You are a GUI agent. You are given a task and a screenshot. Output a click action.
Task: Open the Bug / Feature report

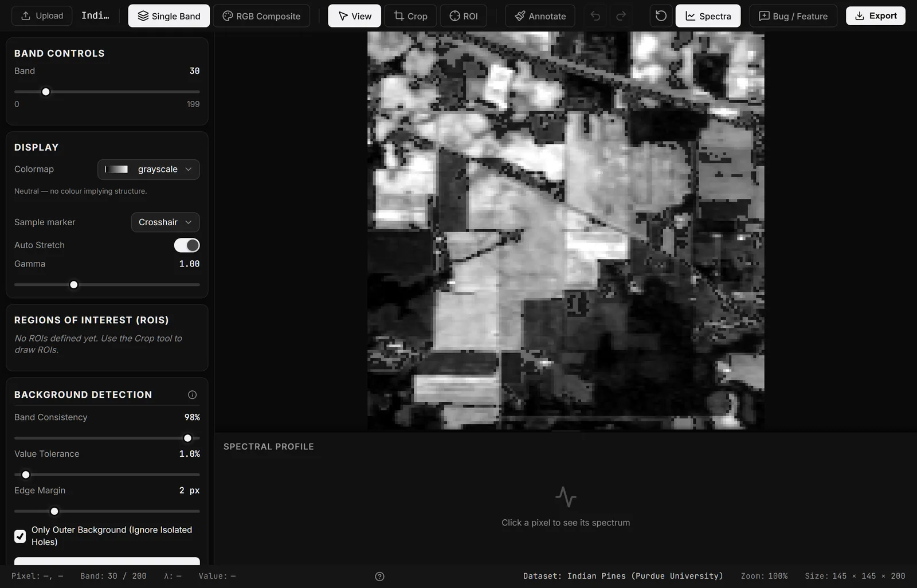click(793, 16)
